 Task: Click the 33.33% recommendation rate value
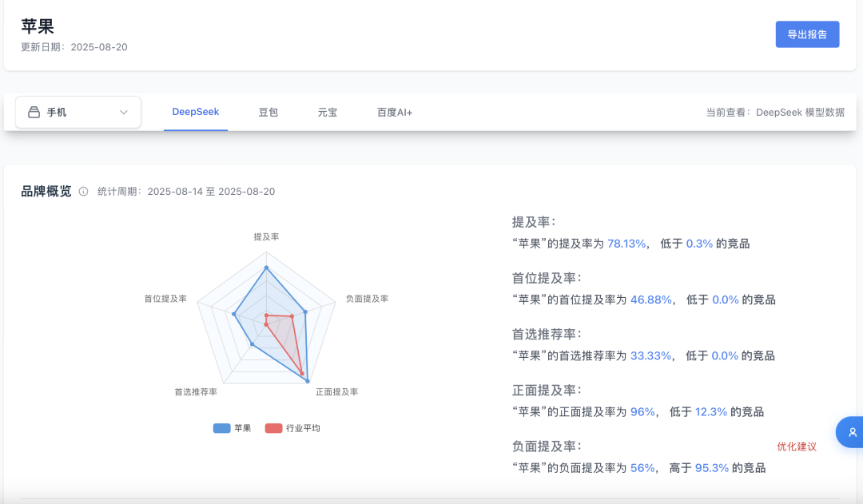coord(650,356)
